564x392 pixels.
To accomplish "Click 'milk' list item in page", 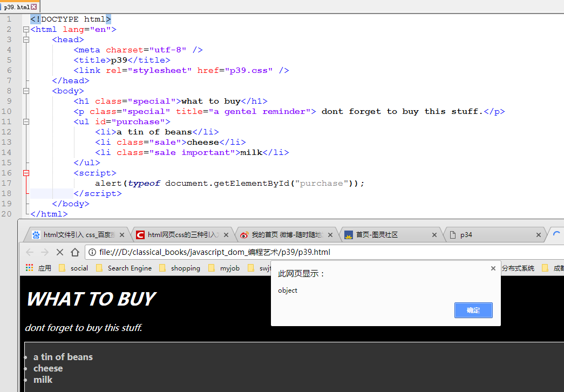I will pos(43,380).
